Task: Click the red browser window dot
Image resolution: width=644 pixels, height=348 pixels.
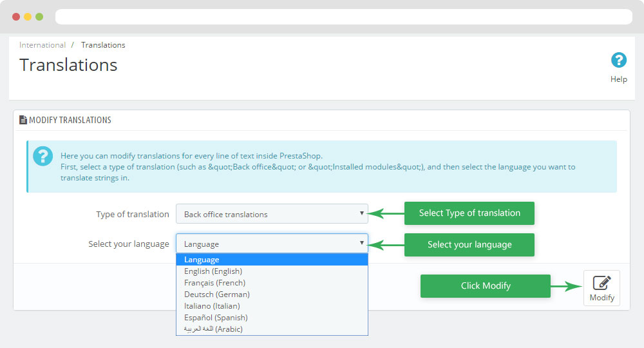Action: pyautogui.click(x=15, y=16)
